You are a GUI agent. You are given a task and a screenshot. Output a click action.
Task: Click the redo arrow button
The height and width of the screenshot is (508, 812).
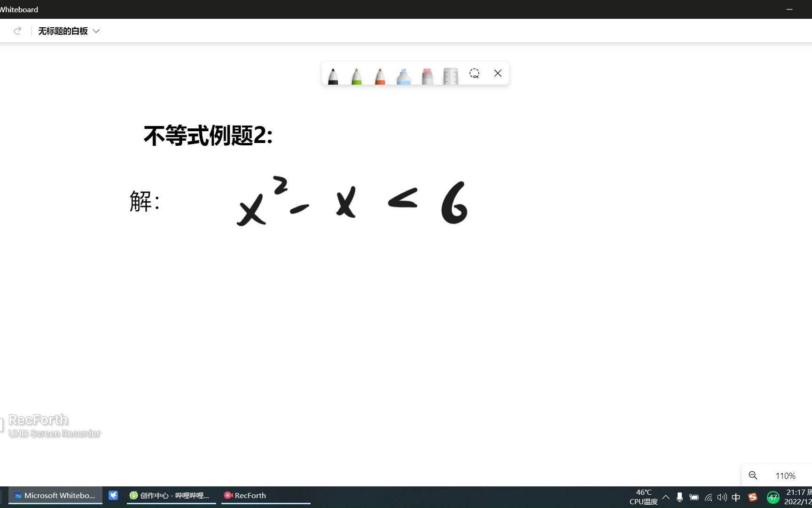[17, 31]
